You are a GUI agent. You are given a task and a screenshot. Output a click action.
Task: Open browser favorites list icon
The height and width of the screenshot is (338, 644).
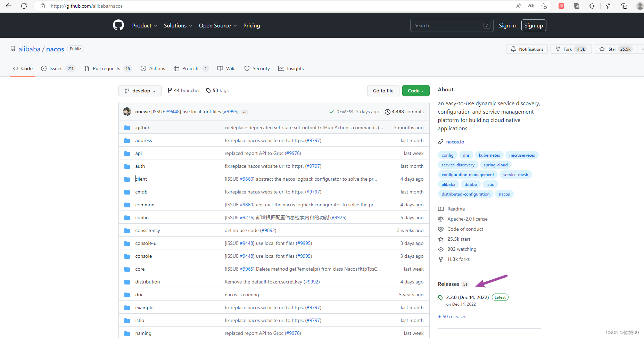click(x=609, y=6)
